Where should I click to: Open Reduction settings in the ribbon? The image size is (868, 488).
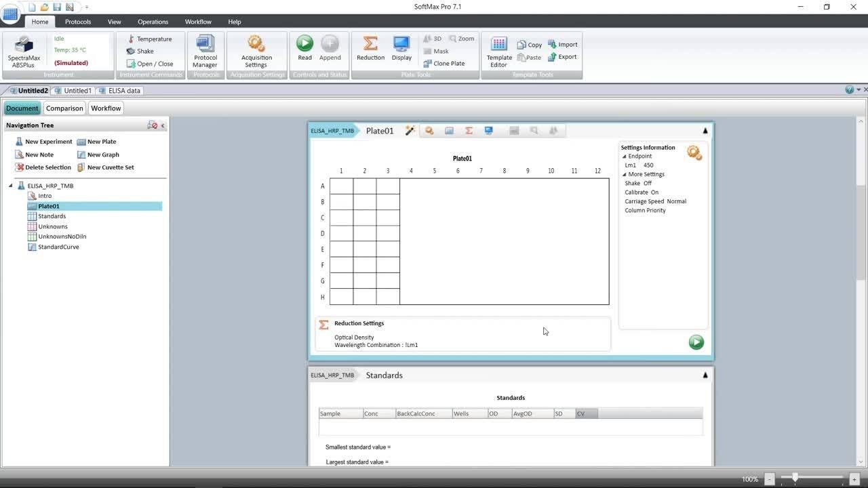370,49
